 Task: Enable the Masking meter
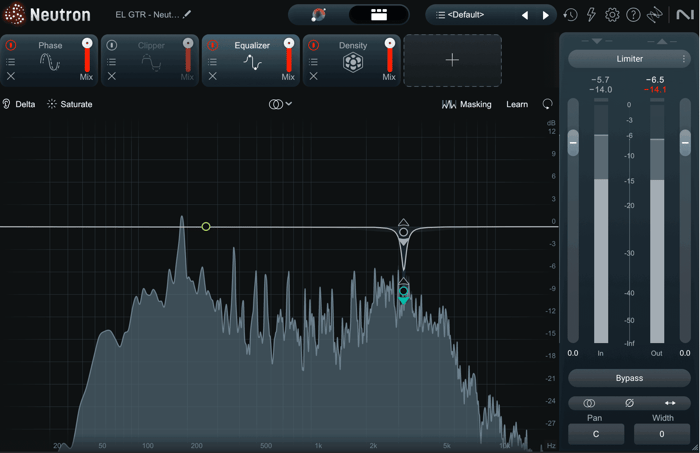coord(467,104)
